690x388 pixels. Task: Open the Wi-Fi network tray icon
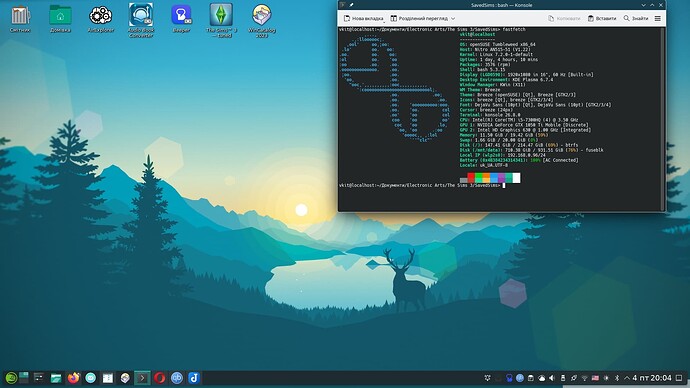[584, 378]
